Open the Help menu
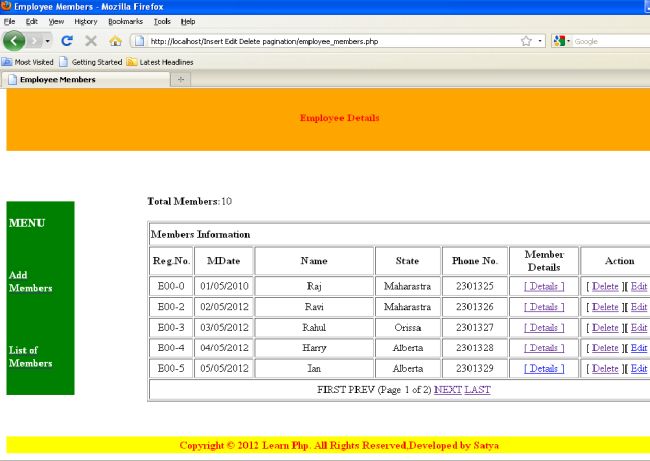Viewport: 650px width, 461px height. click(188, 22)
